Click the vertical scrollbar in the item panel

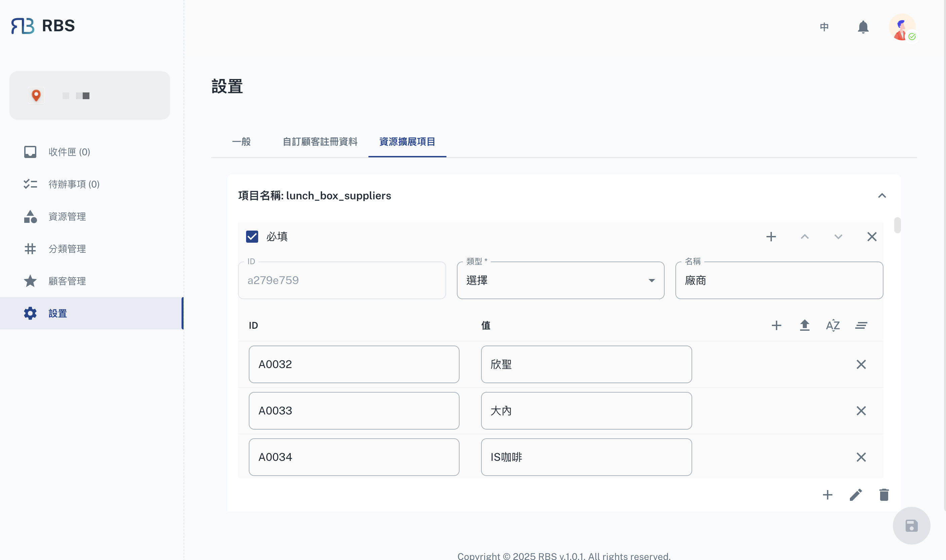click(897, 226)
